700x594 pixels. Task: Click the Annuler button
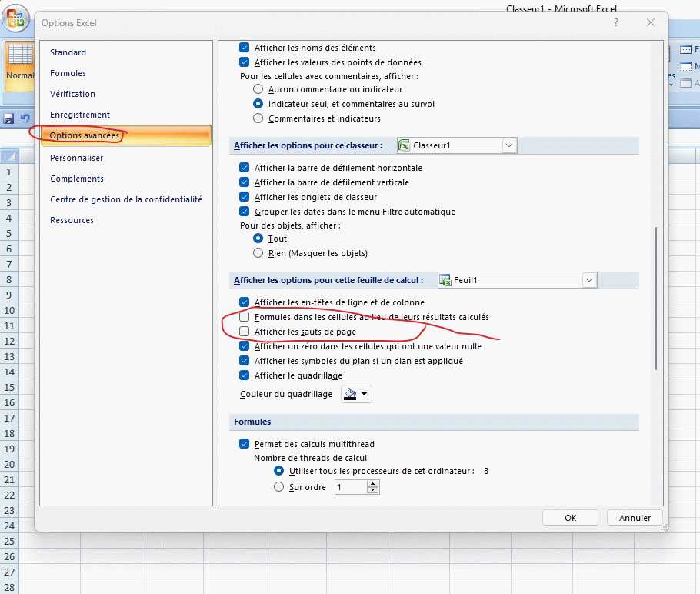[x=635, y=518]
